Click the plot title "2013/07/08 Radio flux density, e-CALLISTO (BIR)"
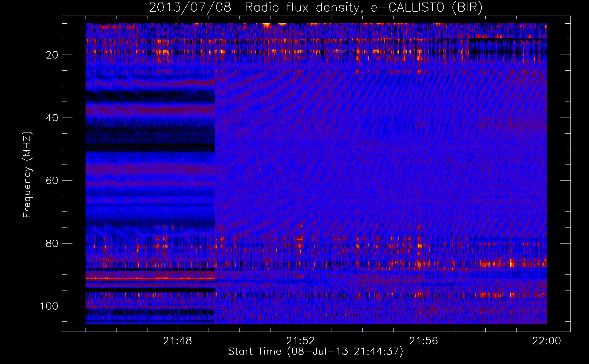589x364 pixels. (316, 8)
